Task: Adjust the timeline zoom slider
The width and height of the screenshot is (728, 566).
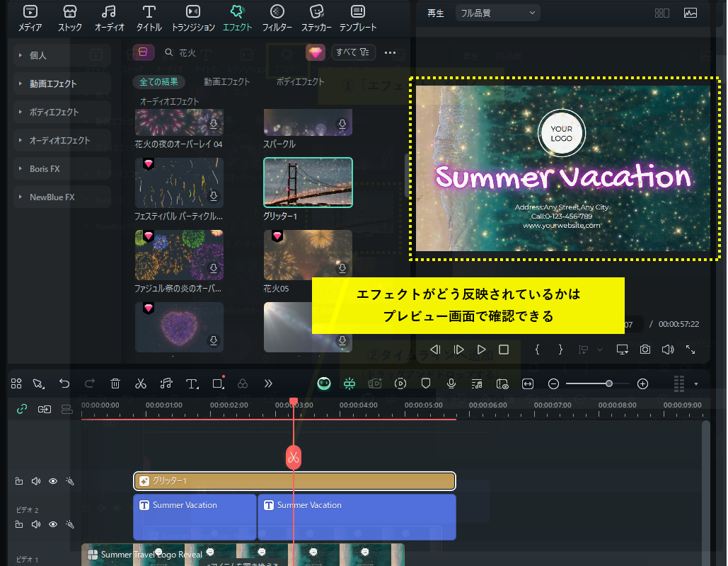Action: 608,383
